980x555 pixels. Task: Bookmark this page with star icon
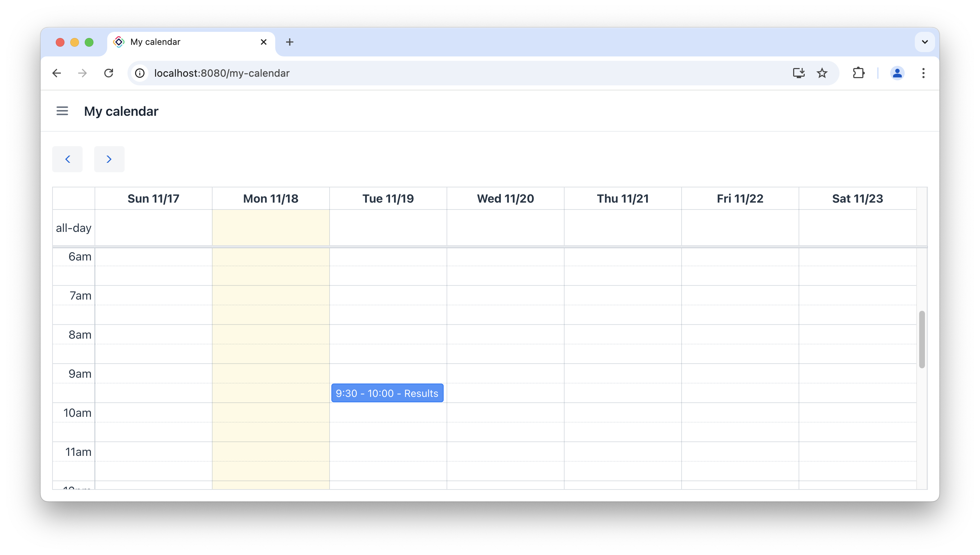(x=822, y=73)
